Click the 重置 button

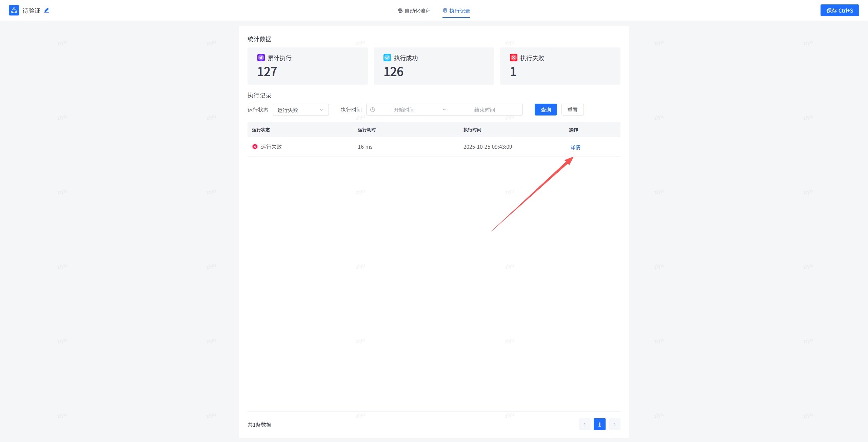(572, 110)
